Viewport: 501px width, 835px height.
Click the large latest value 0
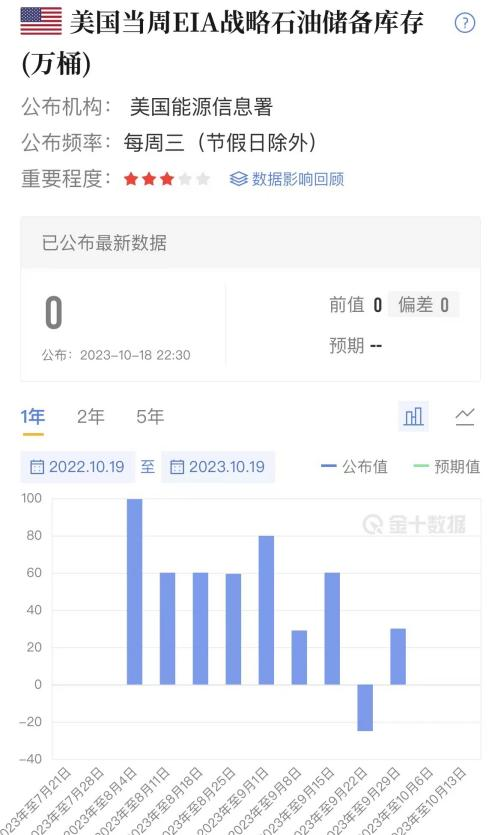(54, 313)
